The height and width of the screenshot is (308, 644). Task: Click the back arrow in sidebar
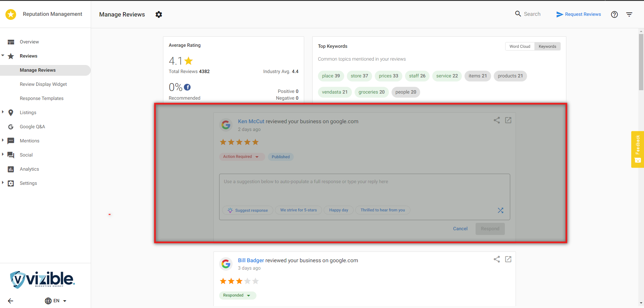click(11, 301)
